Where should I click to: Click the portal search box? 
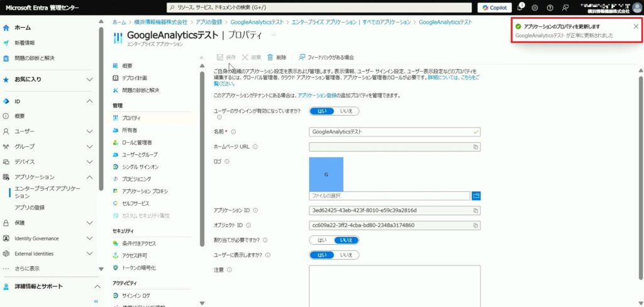point(319,8)
